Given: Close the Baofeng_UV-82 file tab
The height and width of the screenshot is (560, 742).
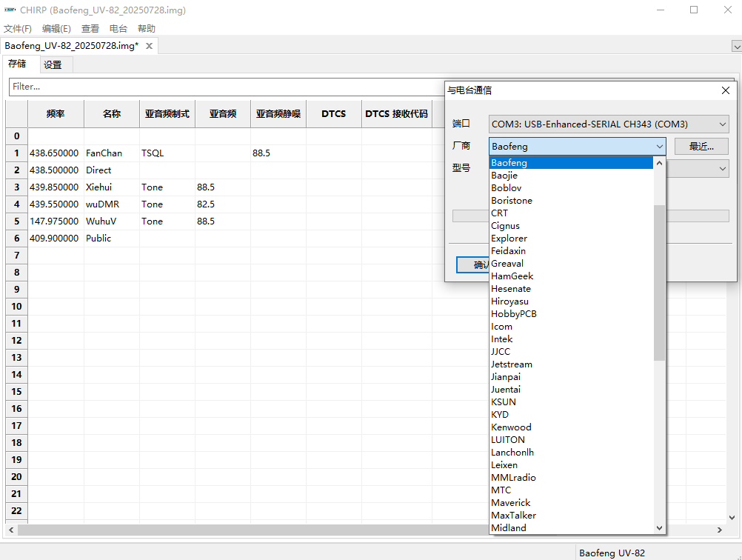Looking at the screenshot, I should point(149,46).
